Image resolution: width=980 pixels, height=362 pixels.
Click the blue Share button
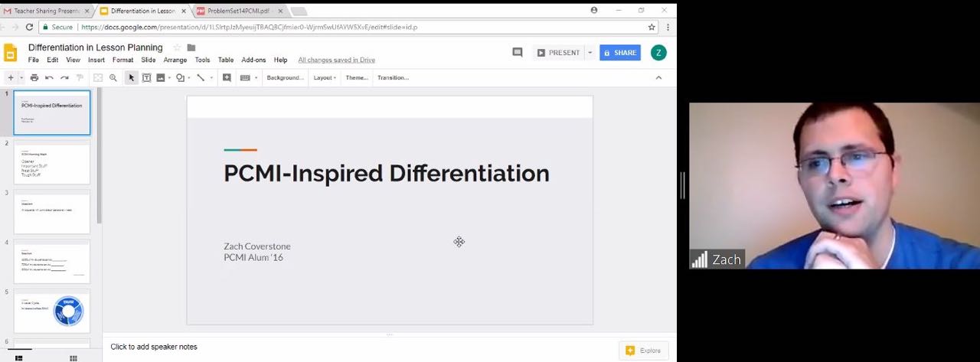619,53
